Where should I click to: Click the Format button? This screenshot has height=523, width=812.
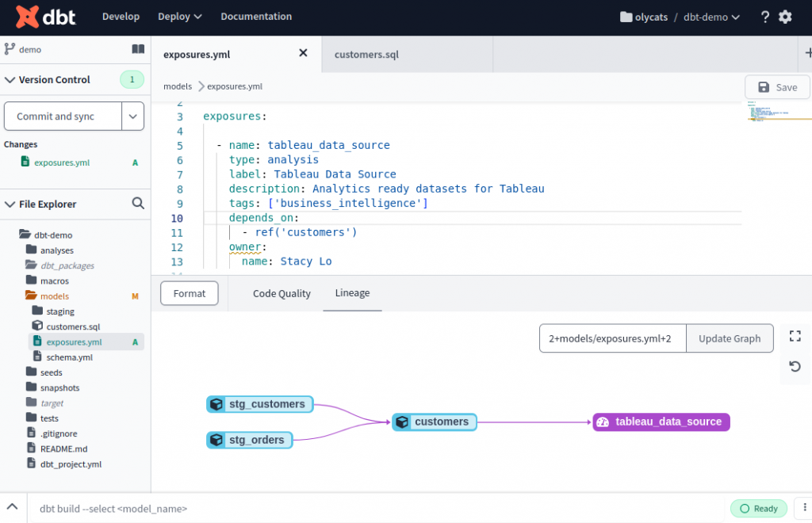[x=189, y=293]
